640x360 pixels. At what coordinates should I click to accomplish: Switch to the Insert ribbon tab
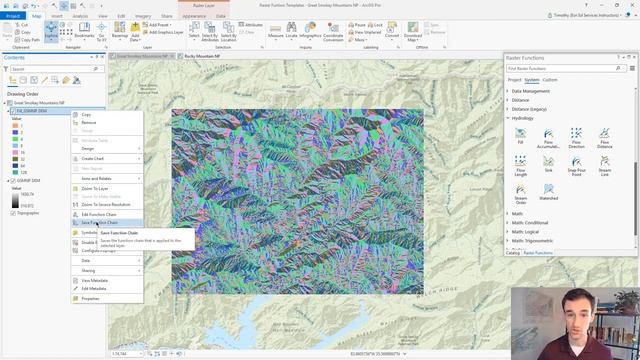pos(57,16)
